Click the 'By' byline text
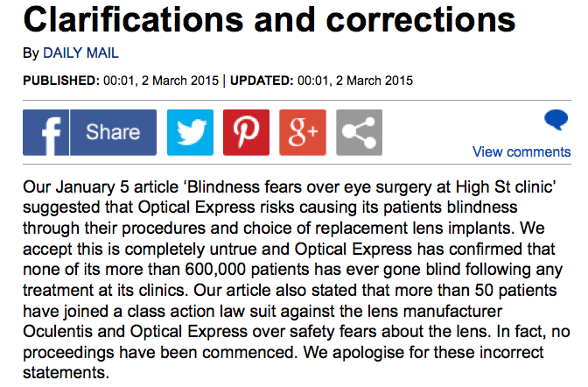The image size is (588, 387). point(31,53)
